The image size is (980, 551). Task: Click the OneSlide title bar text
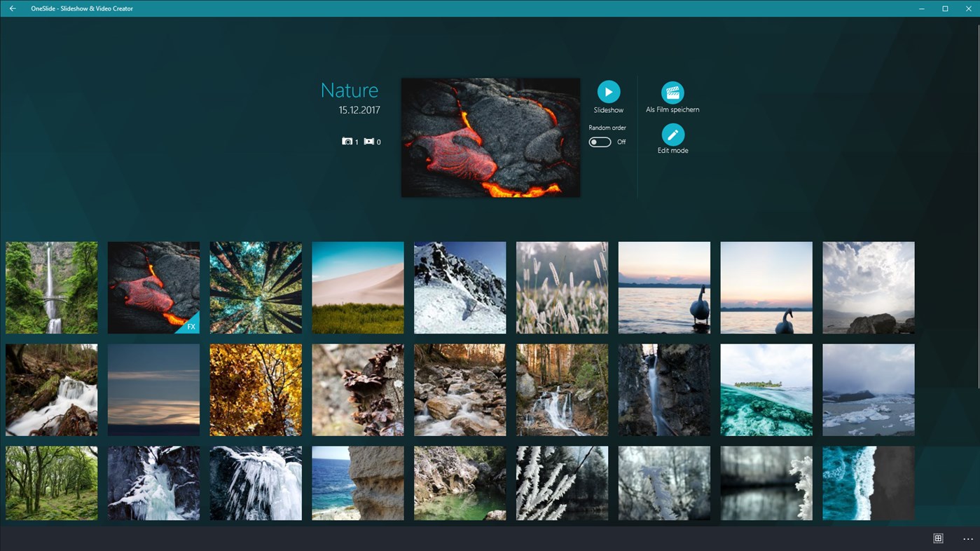pos(82,8)
